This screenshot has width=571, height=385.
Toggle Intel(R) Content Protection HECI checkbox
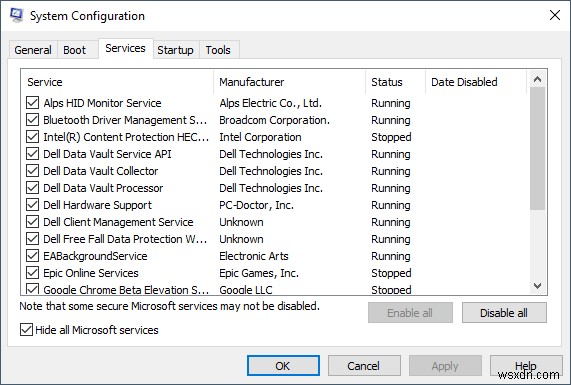(32, 137)
